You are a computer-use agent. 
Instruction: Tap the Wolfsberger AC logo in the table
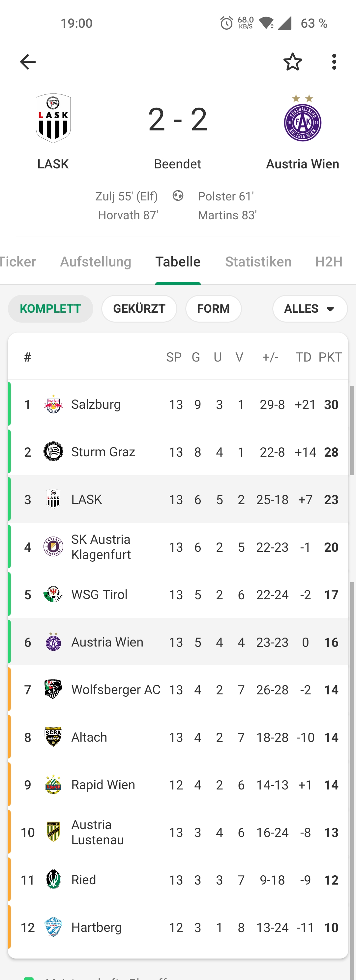pos(53,690)
